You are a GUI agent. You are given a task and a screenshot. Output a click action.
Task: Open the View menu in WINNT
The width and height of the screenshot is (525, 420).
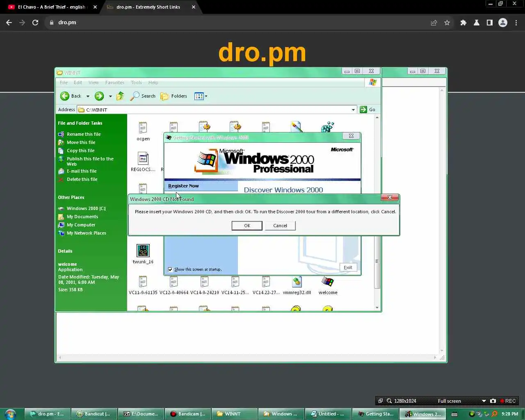(x=94, y=82)
